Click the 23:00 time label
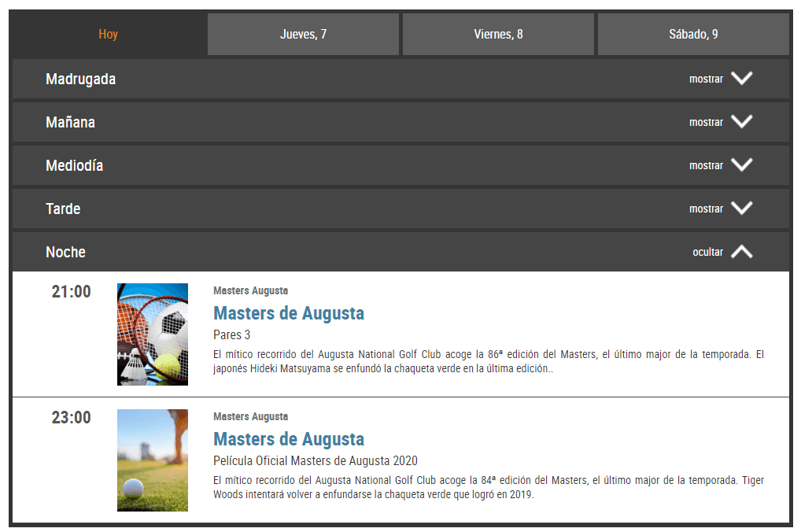Screen dimensions: 801x532 click(71, 418)
